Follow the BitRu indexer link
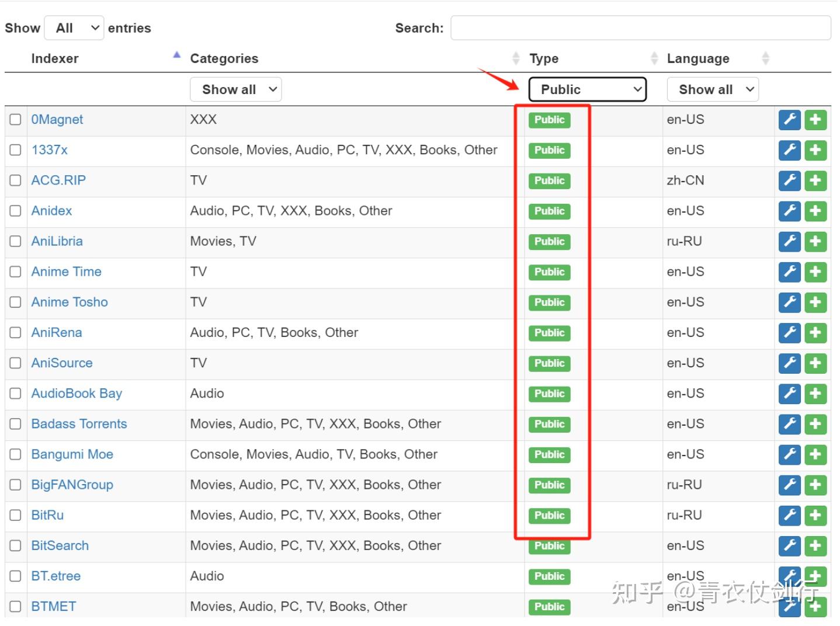 pos(47,515)
